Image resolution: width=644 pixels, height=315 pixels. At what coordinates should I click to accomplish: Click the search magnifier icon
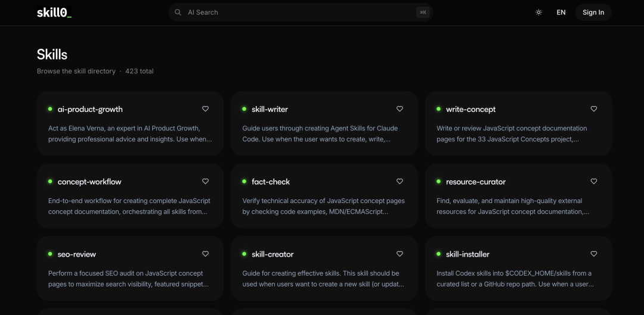coord(178,13)
